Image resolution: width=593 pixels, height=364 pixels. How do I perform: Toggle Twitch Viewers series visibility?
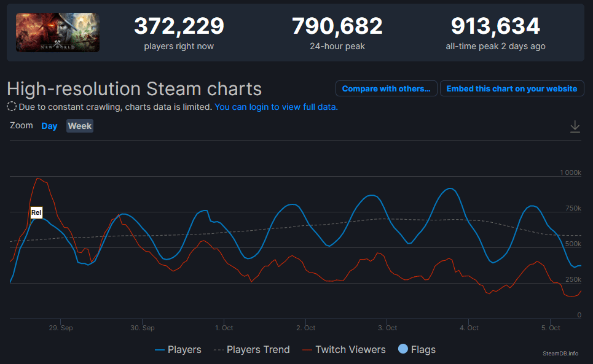pyautogui.click(x=344, y=350)
